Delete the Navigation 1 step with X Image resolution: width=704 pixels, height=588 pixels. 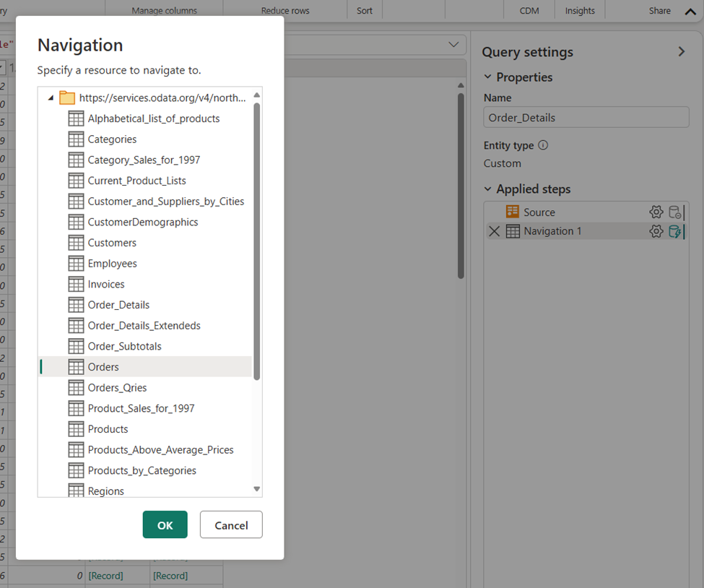[494, 231]
